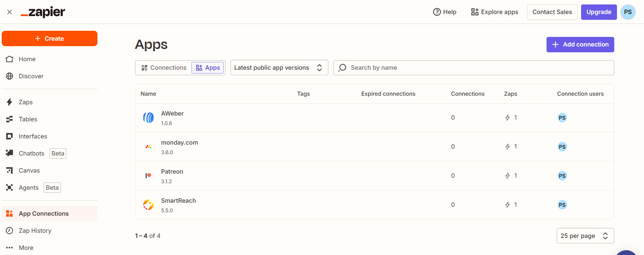Click the App Connections icon
This screenshot has height=255, width=644.
click(10, 214)
